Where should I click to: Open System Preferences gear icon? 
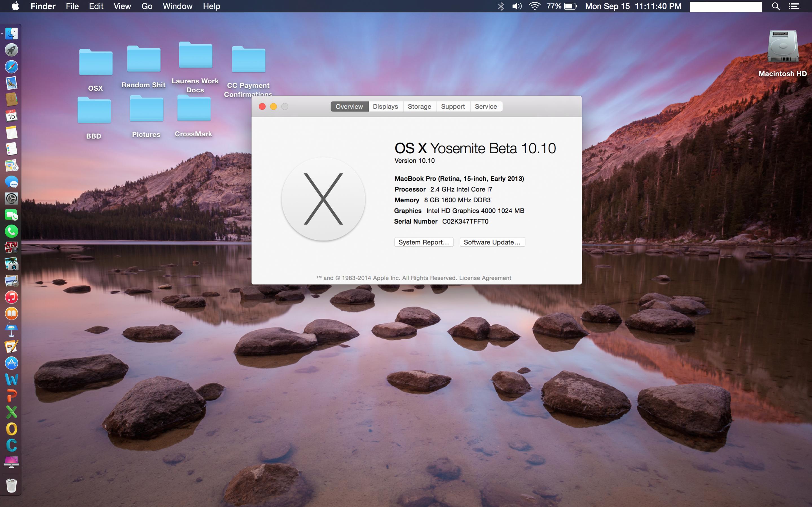point(11,198)
